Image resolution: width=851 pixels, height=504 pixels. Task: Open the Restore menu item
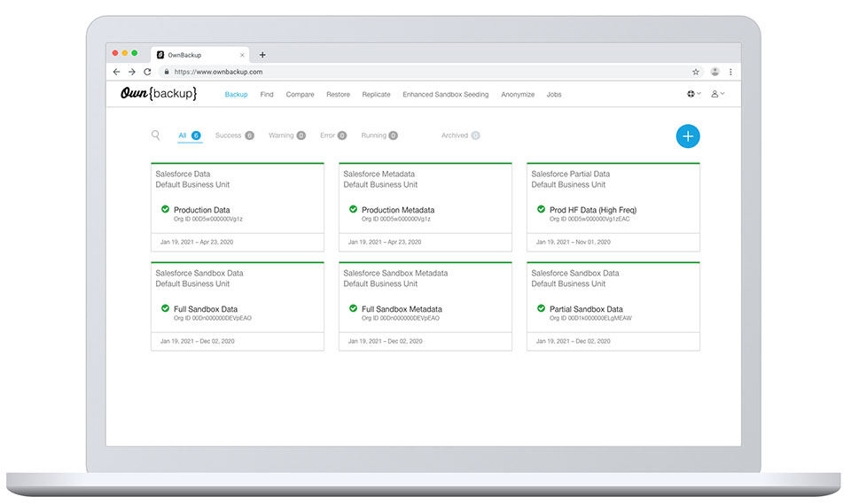[338, 95]
